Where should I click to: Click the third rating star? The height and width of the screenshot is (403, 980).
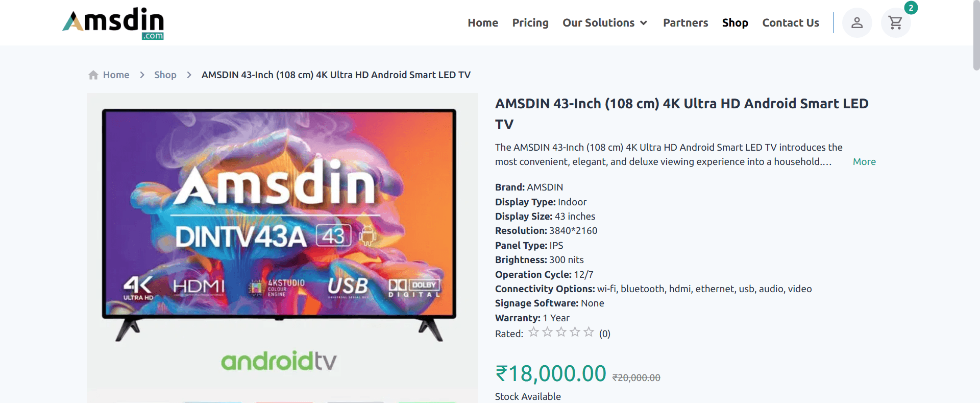click(561, 332)
